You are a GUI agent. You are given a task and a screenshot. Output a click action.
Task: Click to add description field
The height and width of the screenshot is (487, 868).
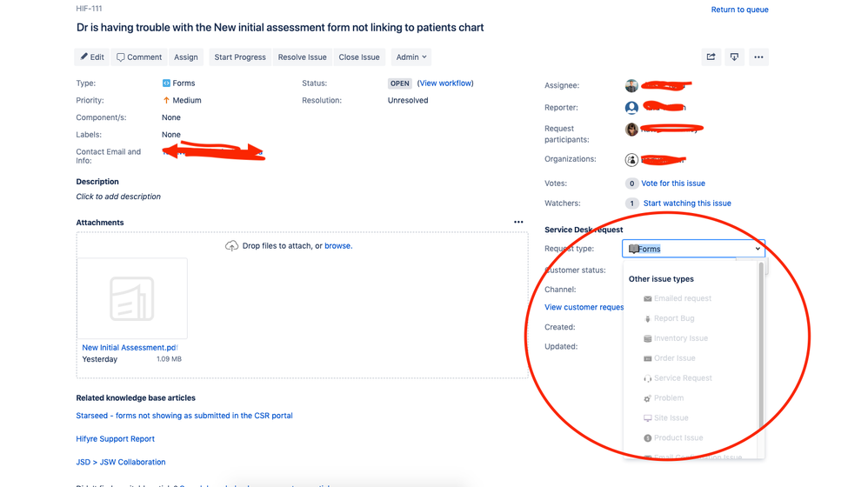(118, 197)
